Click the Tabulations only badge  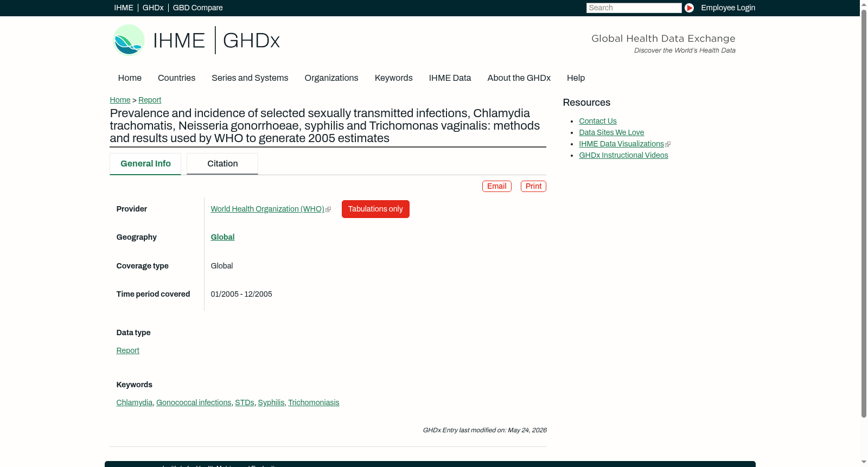(375, 209)
